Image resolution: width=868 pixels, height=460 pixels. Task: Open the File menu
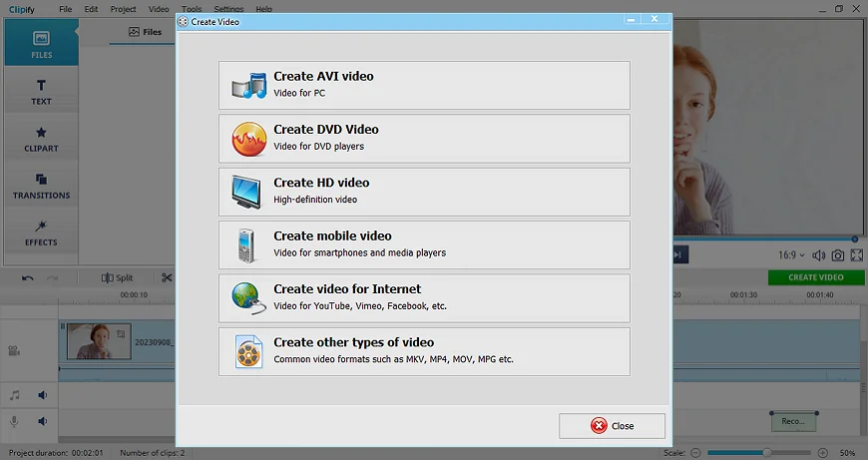pyautogui.click(x=65, y=9)
